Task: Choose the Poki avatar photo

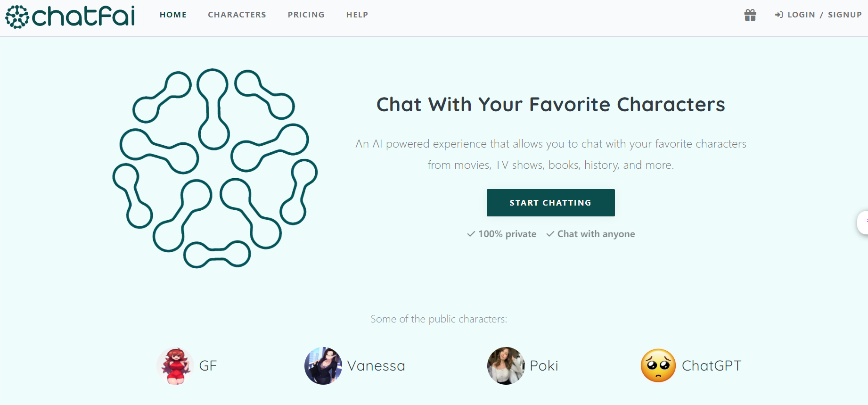Action: 506,366
